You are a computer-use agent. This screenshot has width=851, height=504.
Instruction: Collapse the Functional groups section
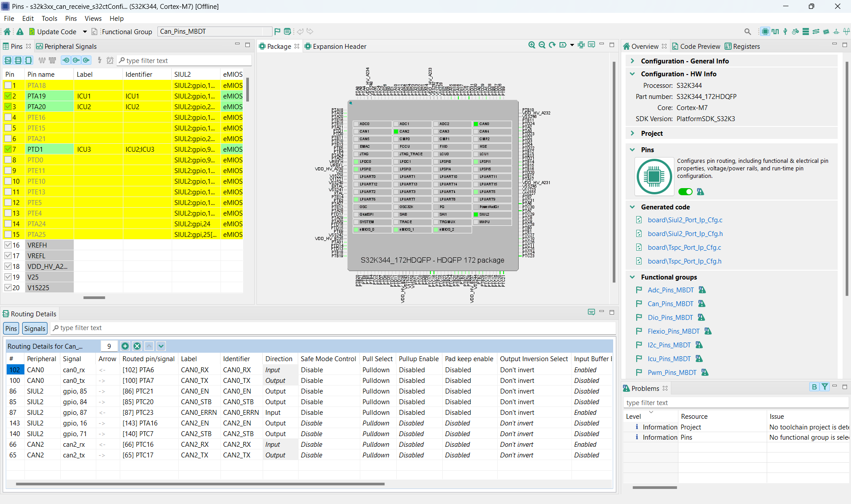pos(632,277)
